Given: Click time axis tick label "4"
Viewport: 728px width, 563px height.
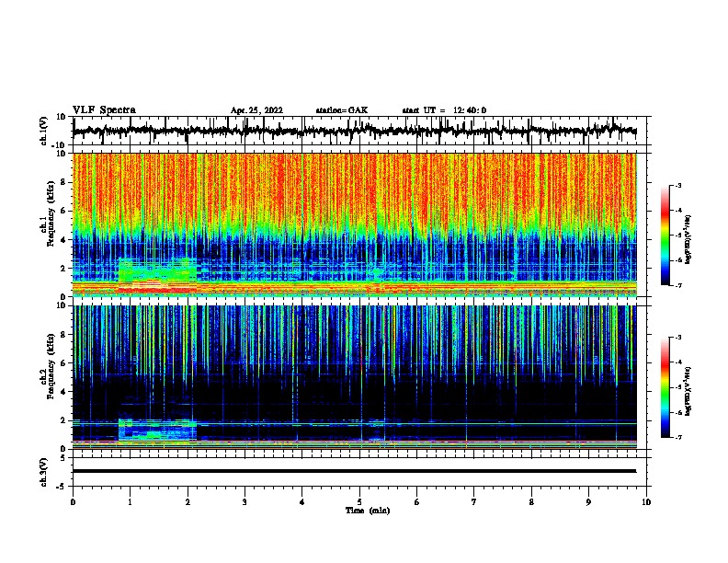Looking at the screenshot, I should (x=302, y=501).
